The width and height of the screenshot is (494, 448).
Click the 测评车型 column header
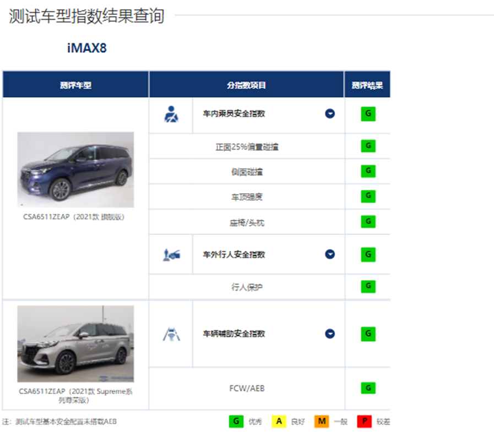click(x=75, y=85)
